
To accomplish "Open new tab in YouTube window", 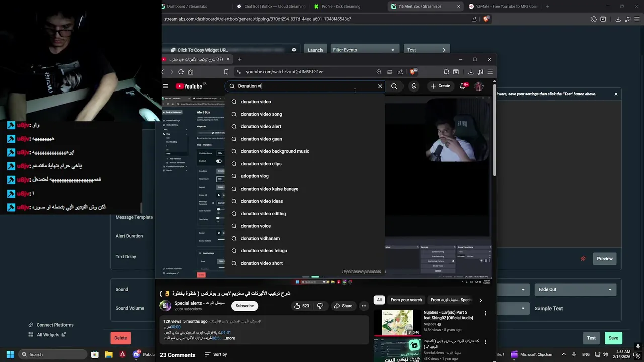I will click(x=240, y=59).
